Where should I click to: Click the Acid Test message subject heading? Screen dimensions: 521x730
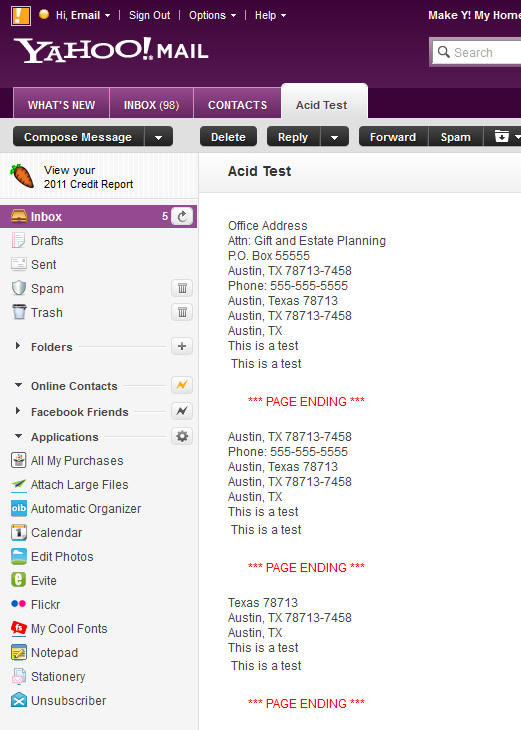tap(259, 171)
